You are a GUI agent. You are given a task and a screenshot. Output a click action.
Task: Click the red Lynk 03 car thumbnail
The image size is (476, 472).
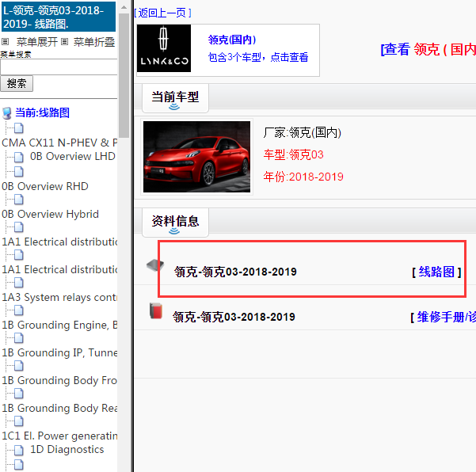pos(196,157)
